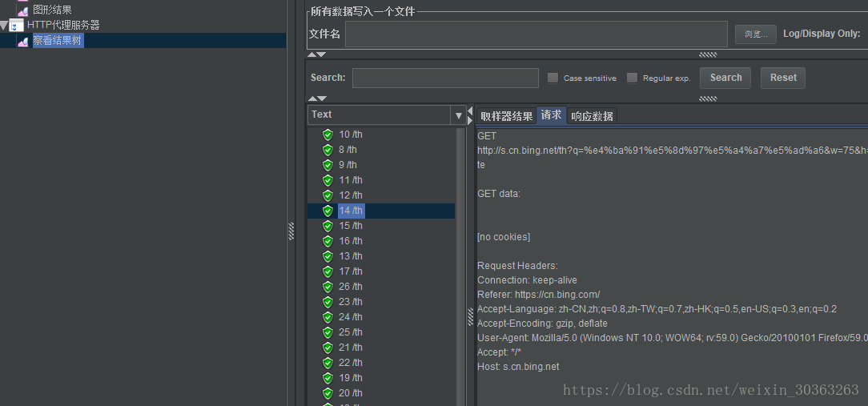Select the 13 /th sample result
Screen dimensions: 868x406
tap(351, 256)
